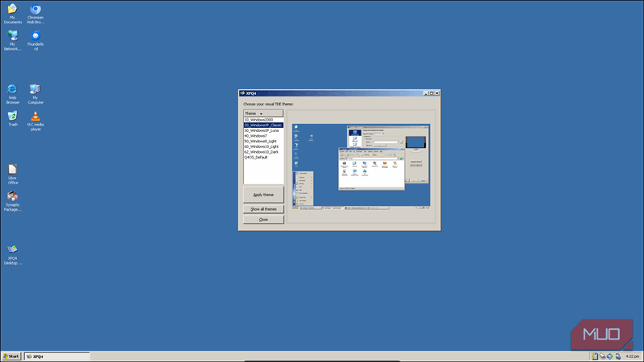Launch the Synaptic Package Manager icon

click(x=13, y=196)
